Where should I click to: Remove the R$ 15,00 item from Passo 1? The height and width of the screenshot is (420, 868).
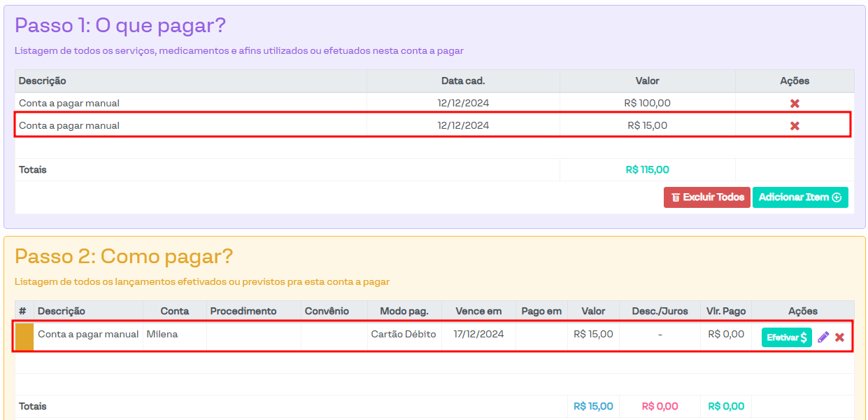point(795,126)
